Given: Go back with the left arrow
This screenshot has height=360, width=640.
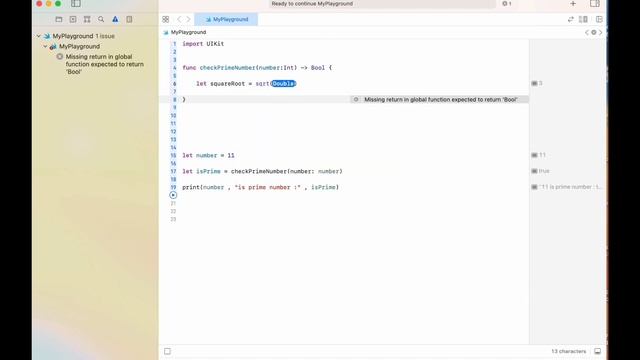Looking at the screenshot, I should click(179, 19).
